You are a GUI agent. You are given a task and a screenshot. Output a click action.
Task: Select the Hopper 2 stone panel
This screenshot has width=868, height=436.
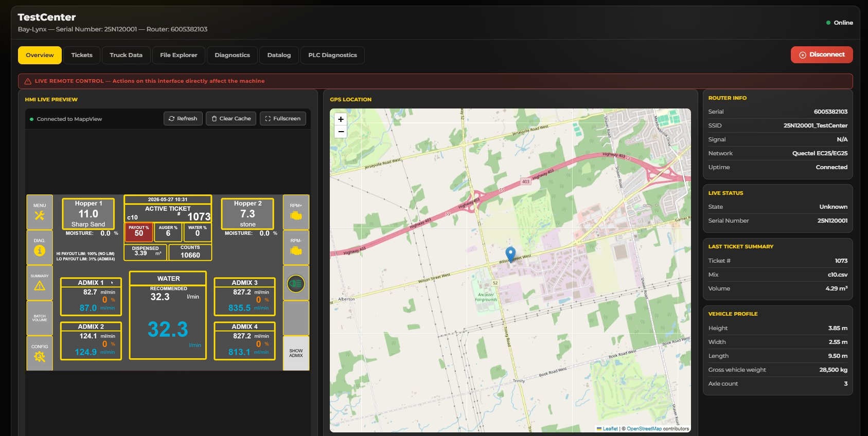pyautogui.click(x=247, y=213)
